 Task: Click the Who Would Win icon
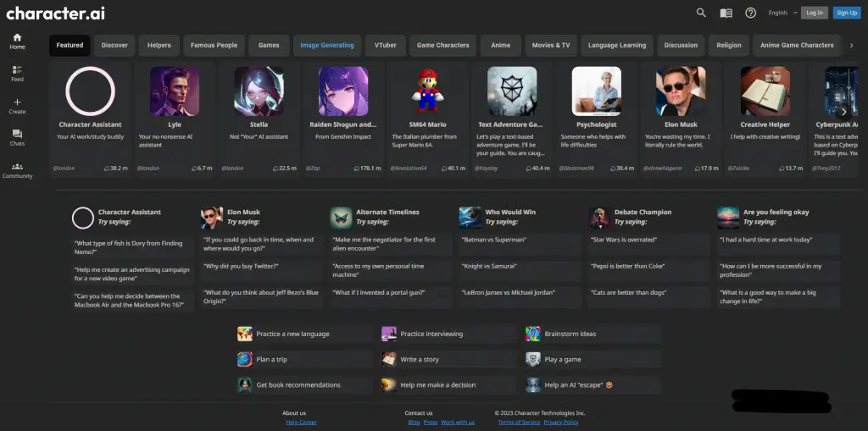470,218
